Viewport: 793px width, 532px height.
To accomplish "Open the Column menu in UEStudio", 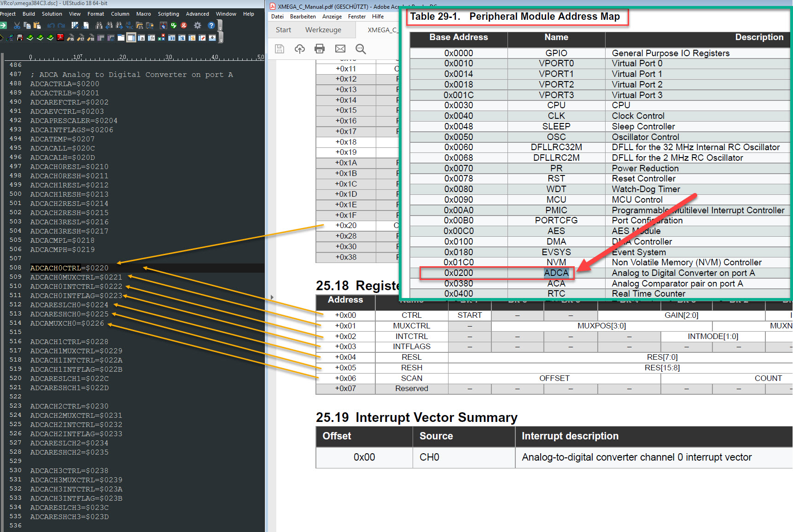I will (120, 14).
